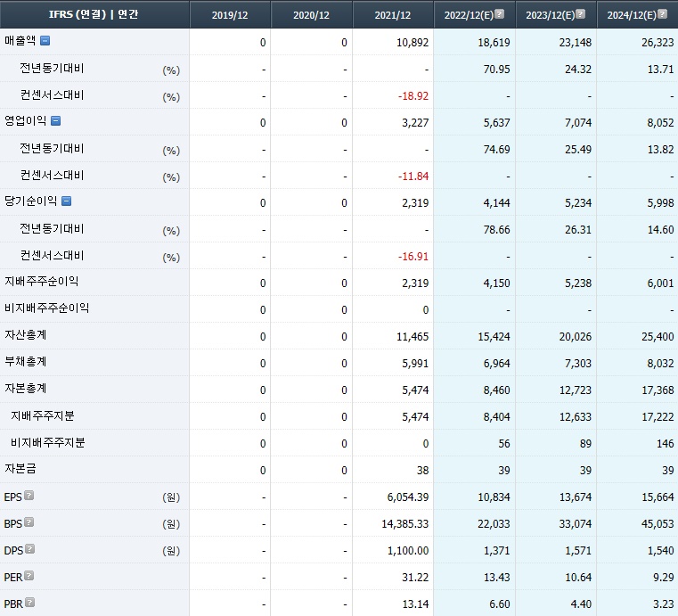Image resolution: width=678 pixels, height=616 pixels.
Task: Click the 당기순이익 row label
Action: tap(30, 201)
